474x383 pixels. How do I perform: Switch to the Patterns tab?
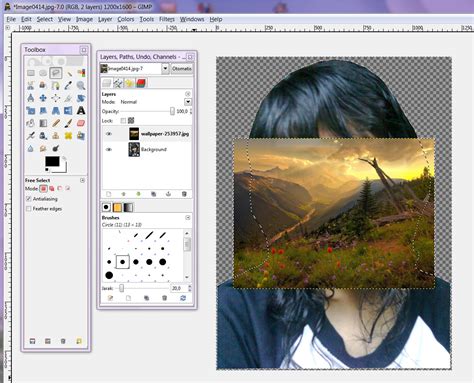pos(117,207)
